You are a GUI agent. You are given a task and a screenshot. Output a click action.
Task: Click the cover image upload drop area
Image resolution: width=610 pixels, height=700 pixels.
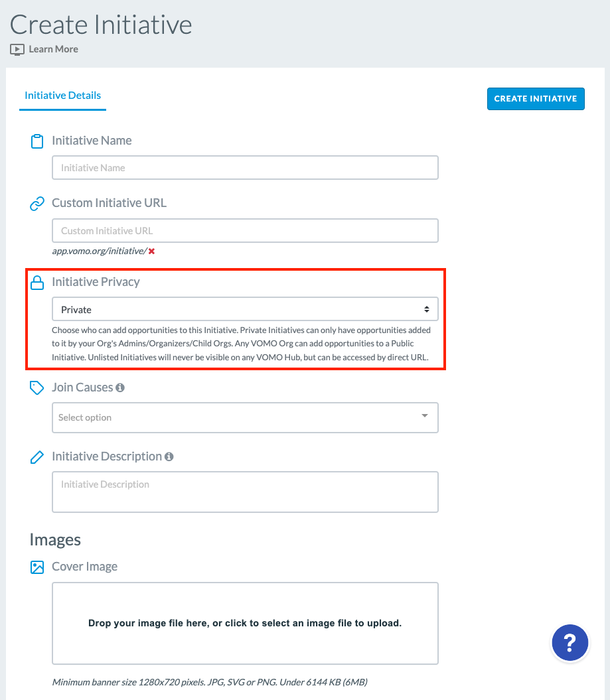pos(245,623)
